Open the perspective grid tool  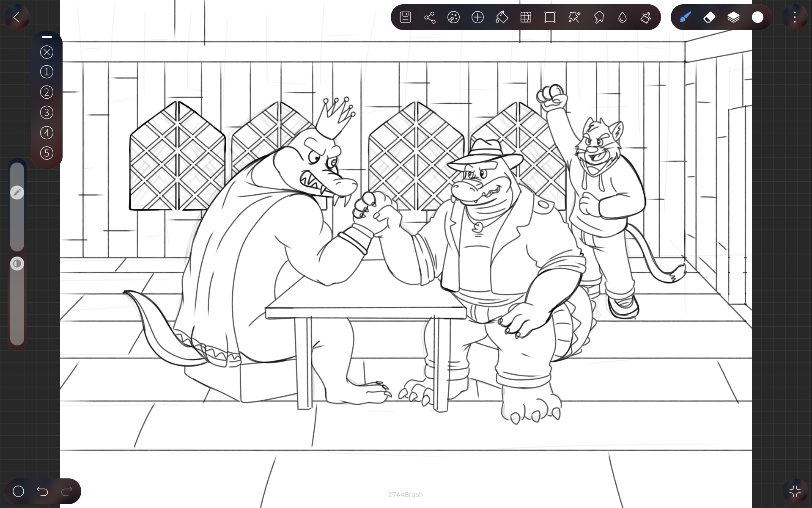pyautogui.click(x=526, y=17)
